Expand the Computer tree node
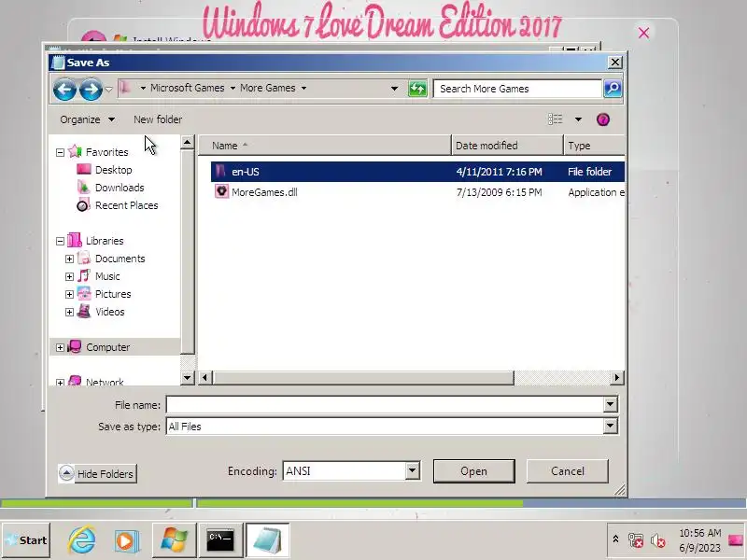747x560 pixels. (60, 347)
